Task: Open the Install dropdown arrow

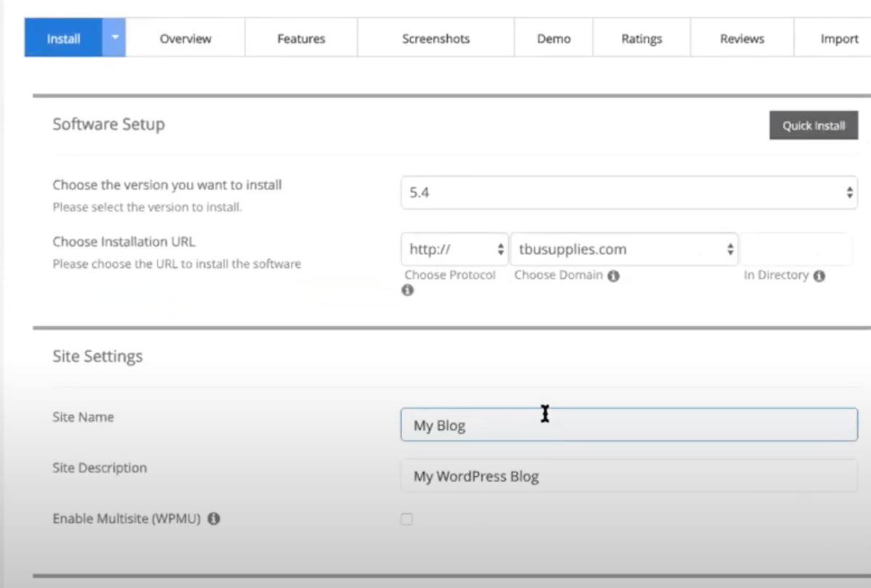Action: pos(114,38)
